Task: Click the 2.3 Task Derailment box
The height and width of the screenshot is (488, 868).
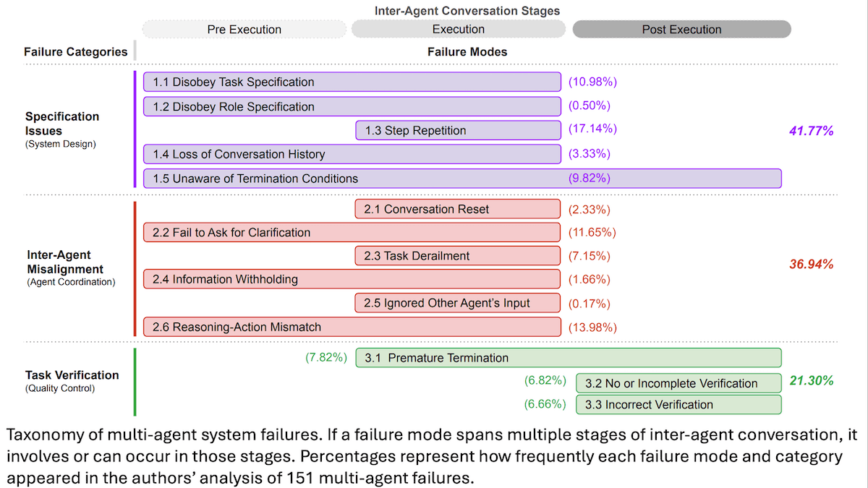Action: pyautogui.click(x=458, y=256)
